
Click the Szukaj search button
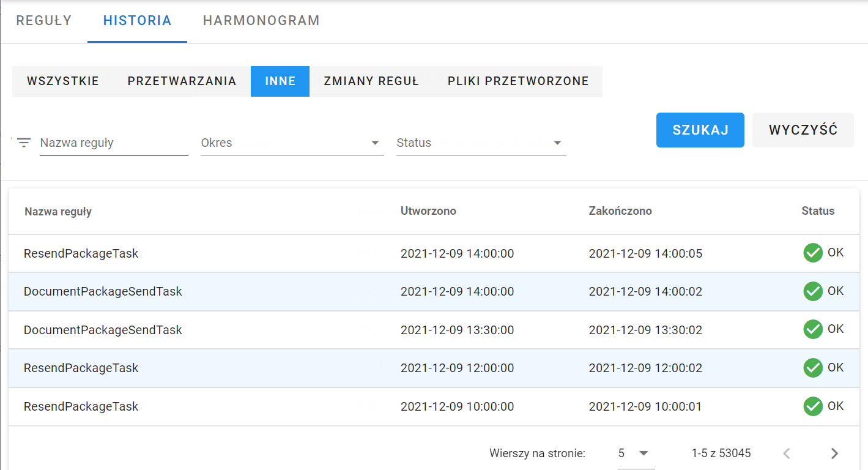coord(700,130)
